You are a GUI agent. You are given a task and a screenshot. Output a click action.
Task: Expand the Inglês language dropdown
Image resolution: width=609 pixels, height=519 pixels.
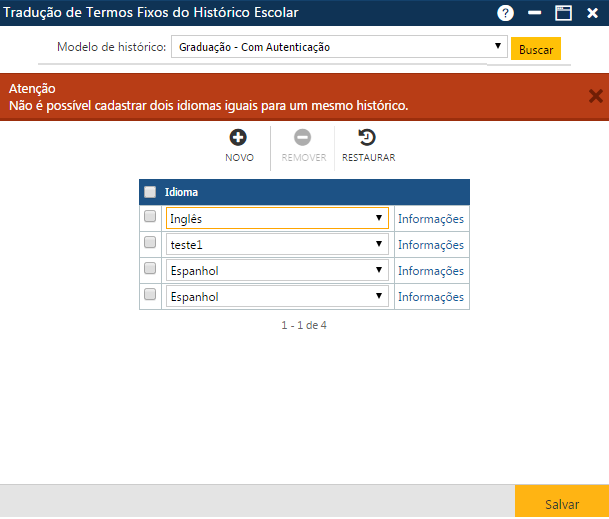coord(277,218)
